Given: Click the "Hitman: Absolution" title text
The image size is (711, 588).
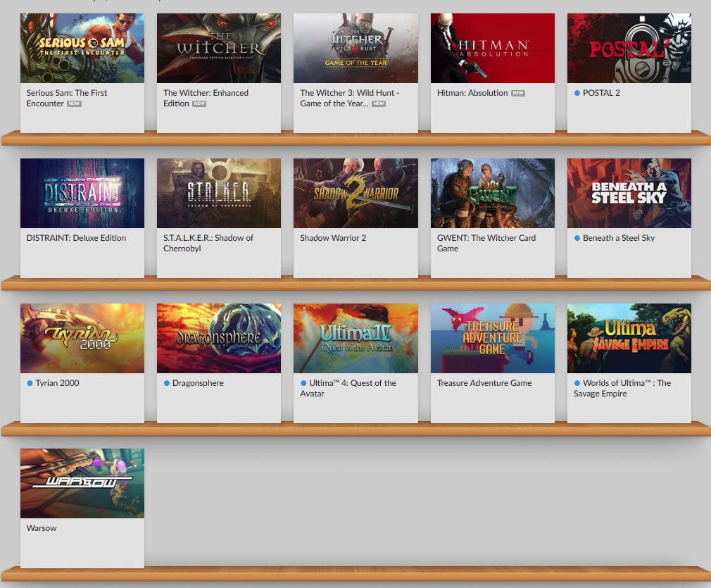Looking at the screenshot, I should [472, 92].
